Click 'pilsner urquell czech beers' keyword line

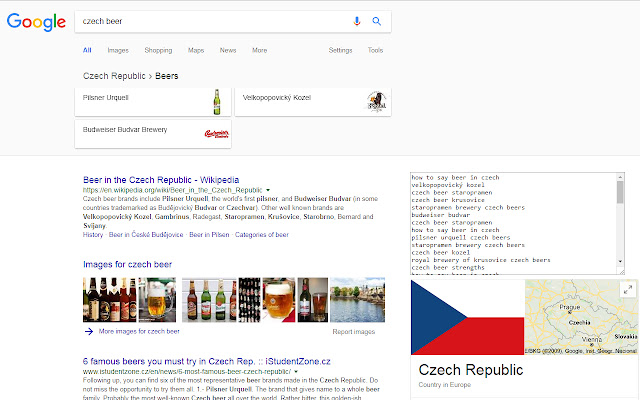coord(461,238)
